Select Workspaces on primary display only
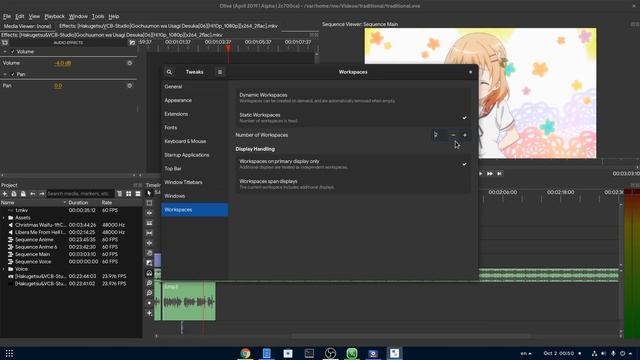The height and width of the screenshot is (360, 640). pyautogui.click(x=353, y=164)
